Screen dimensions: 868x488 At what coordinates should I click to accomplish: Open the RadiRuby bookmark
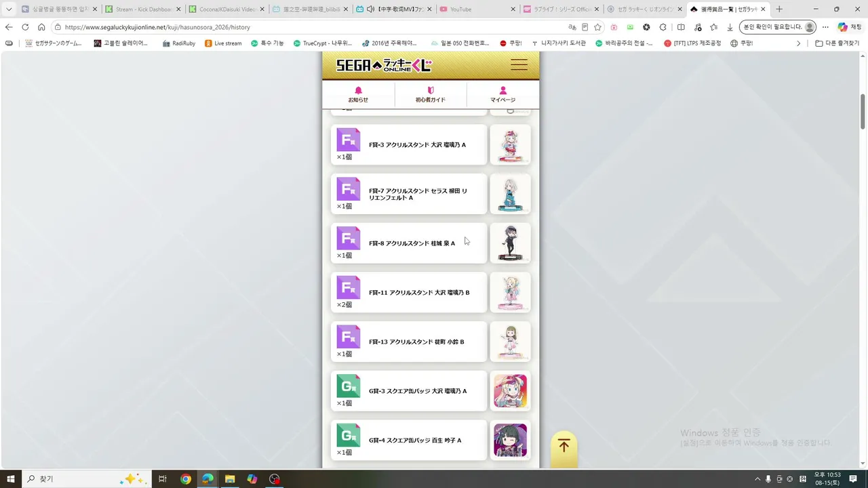[179, 43]
